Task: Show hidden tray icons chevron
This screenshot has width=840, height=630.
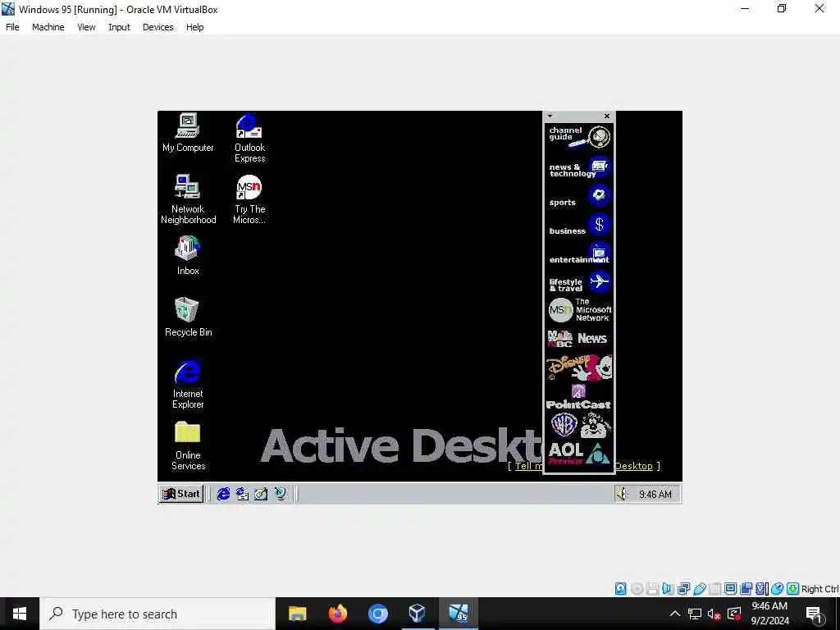Action: pyautogui.click(x=675, y=614)
